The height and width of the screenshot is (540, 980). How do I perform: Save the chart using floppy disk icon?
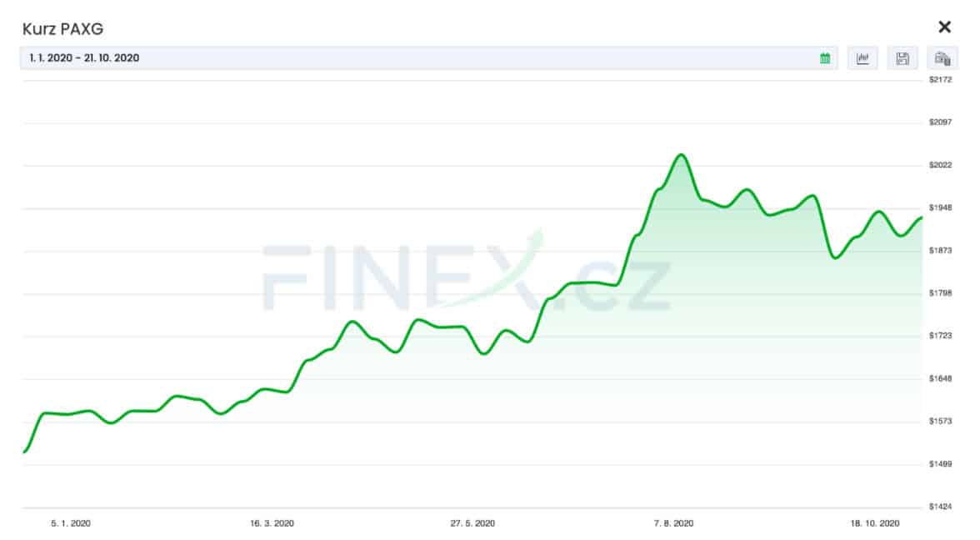point(902,58)
